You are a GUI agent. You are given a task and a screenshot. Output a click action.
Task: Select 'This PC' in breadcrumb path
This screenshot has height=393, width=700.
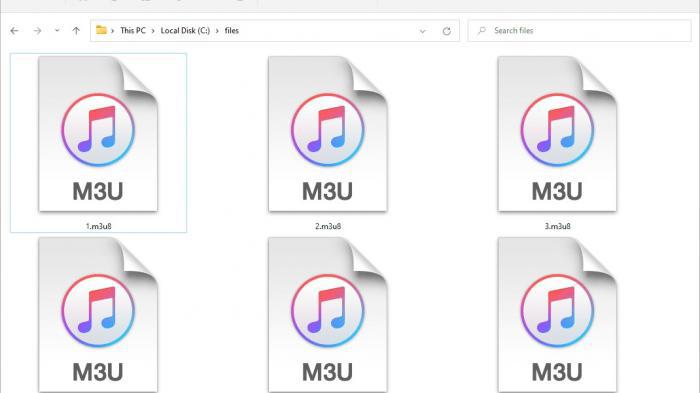pyautogui.click(x=133, y=31)
